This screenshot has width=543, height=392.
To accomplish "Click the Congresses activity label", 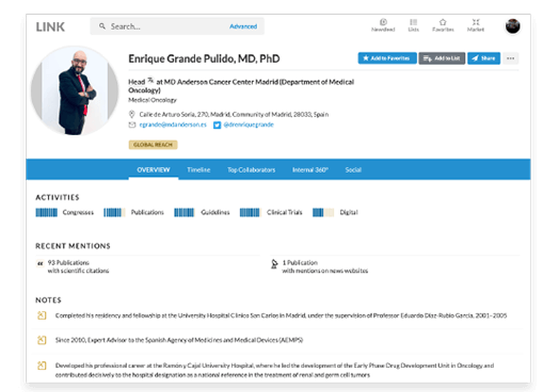I will click(78, 212).
